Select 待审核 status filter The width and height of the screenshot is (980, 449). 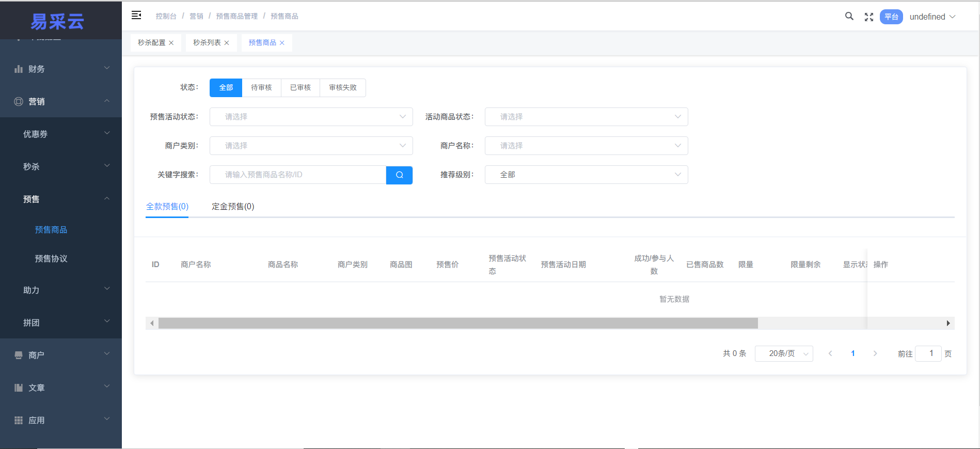(261, 88)
